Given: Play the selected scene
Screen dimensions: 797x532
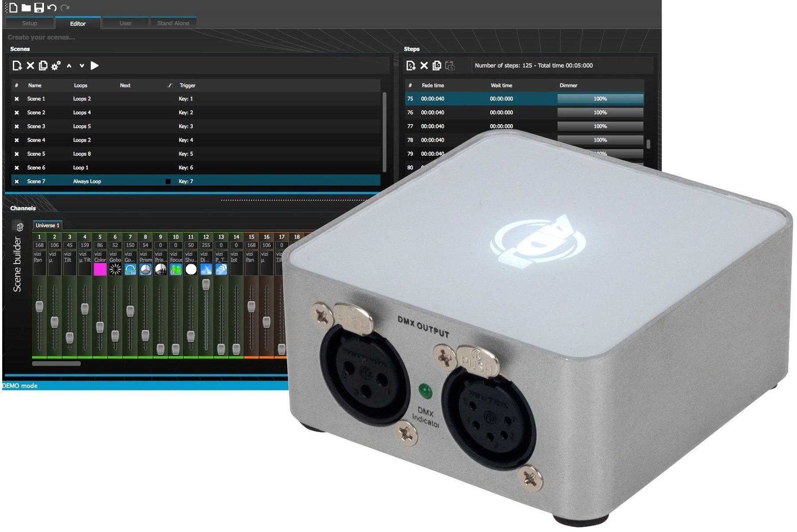Looking at the screenshot, I should (94, 66).
